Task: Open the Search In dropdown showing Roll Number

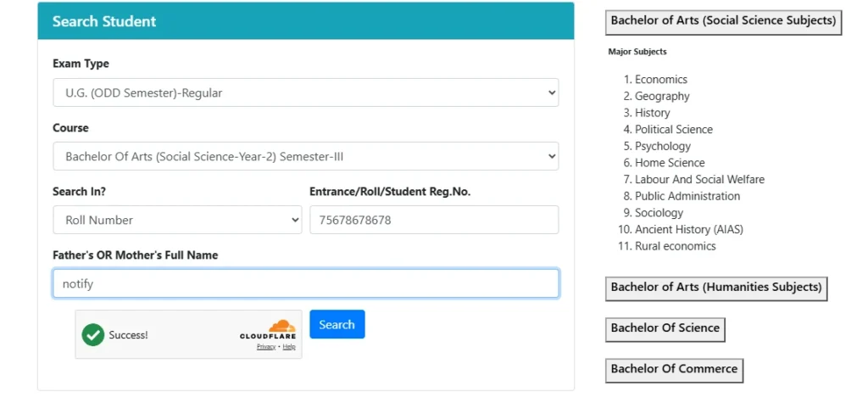Action: coord(177,220)
